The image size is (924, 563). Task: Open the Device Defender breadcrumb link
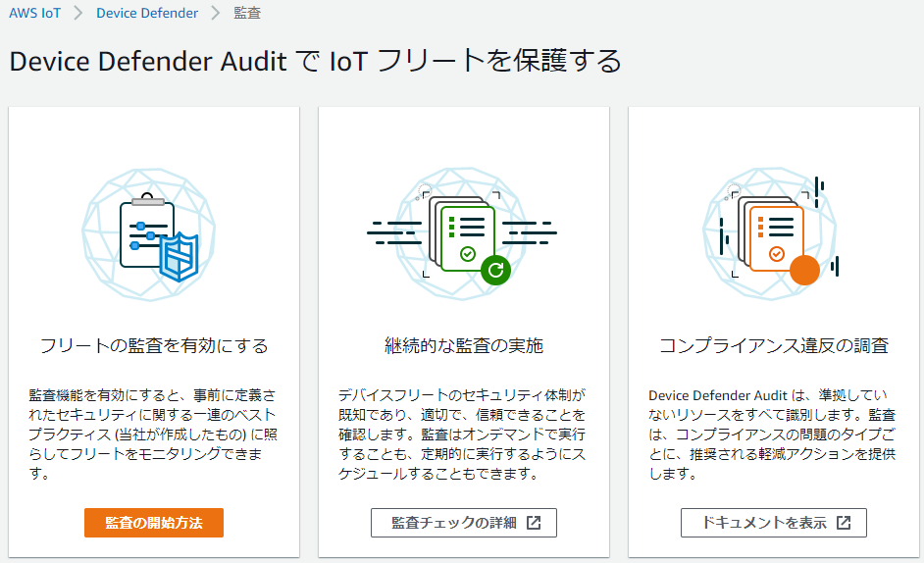point(146,14)
